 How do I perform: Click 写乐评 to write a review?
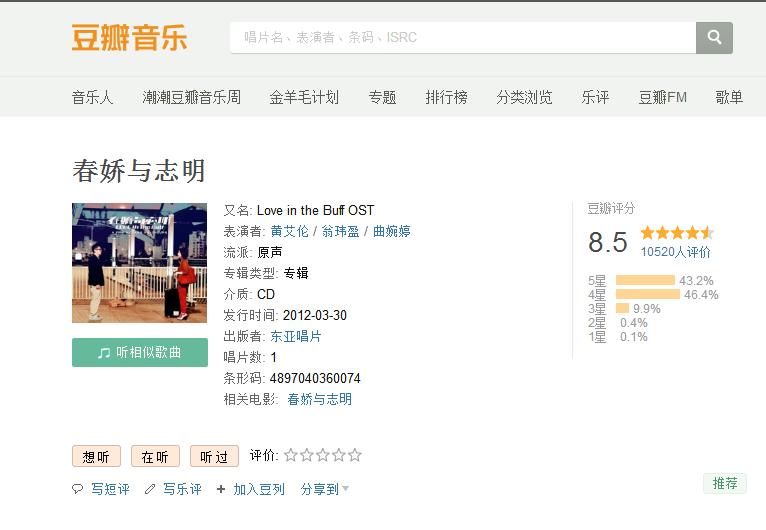pyautogui.click(x=182, y=488)
